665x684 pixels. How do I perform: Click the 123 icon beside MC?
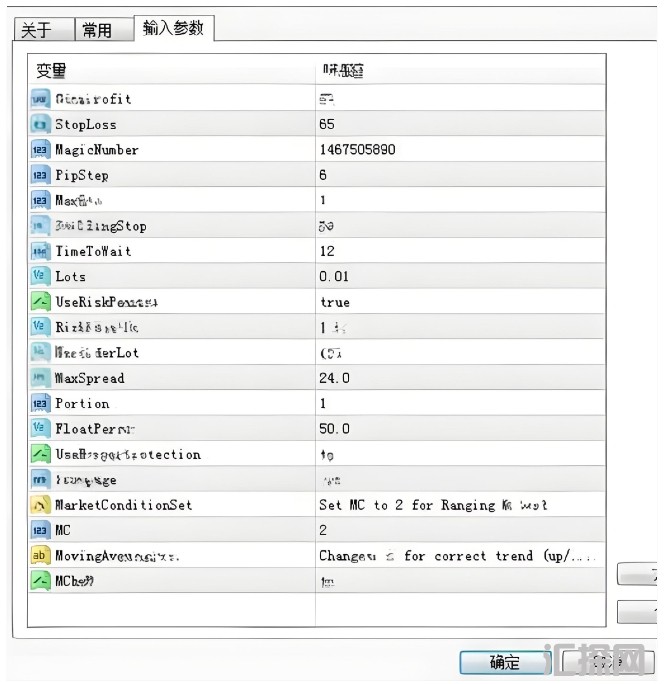(x=40, y=530)
